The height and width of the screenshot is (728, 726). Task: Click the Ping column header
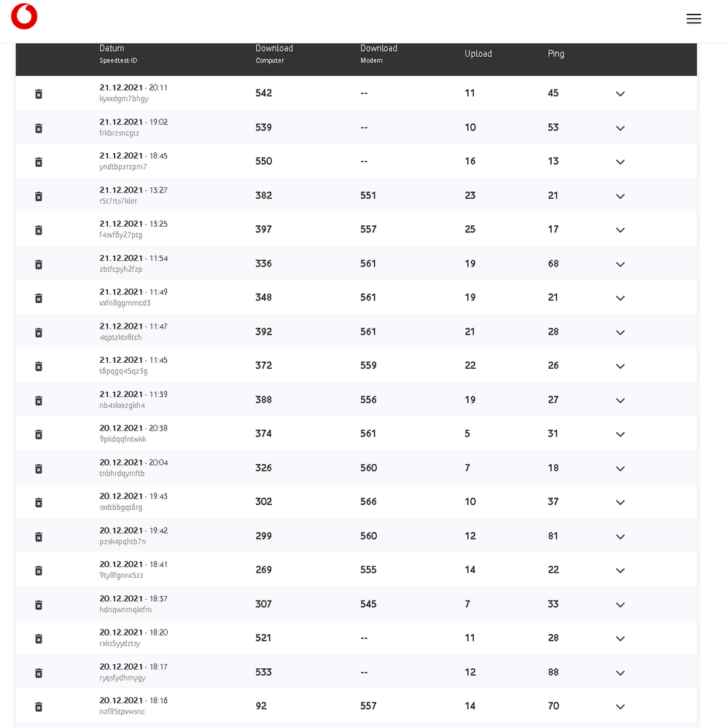pyautogui.click(x=555, y=54)
